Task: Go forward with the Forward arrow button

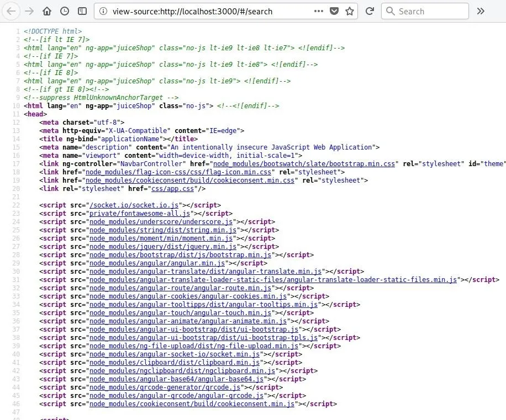Action: tap(29, 11)
